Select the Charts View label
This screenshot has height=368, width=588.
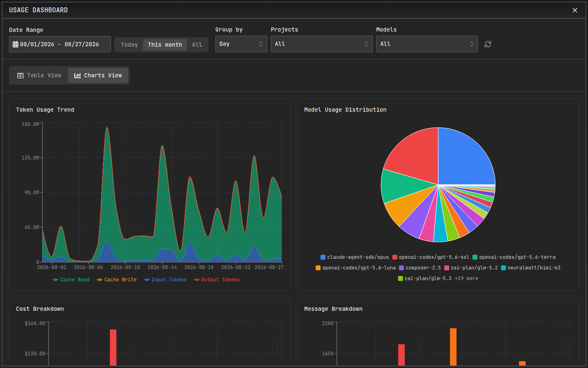pos(103,76)
